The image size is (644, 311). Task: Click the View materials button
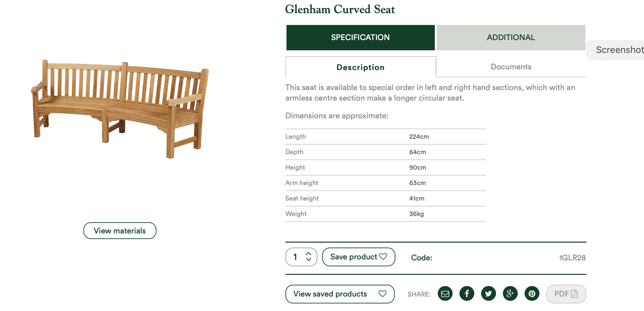pyautogui.click(x=120, y=231)
